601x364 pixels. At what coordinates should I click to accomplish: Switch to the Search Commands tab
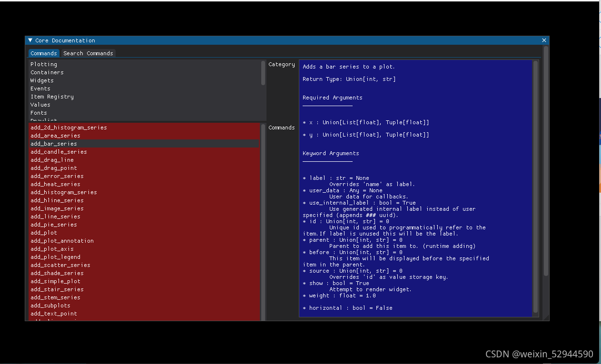[88, 53]
